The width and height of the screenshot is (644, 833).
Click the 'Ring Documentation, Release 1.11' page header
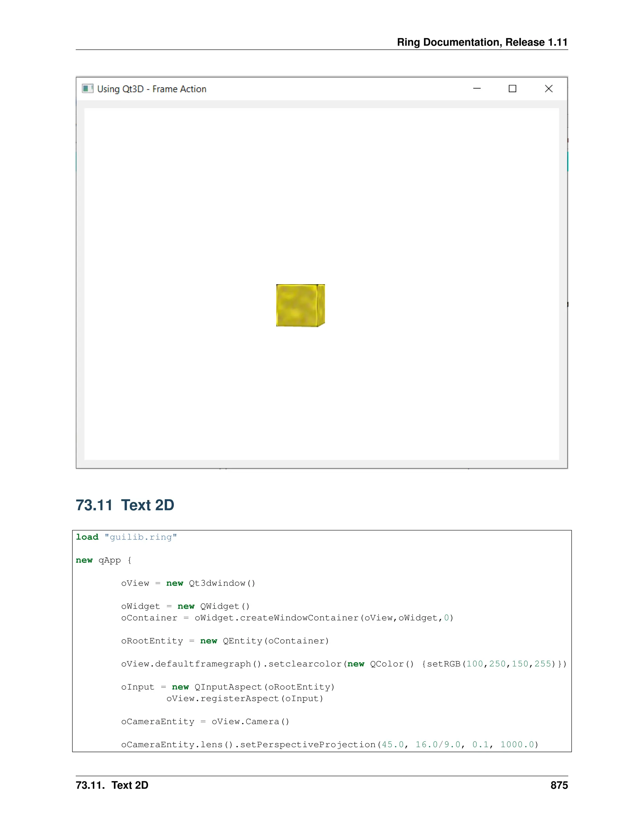(482, 42)
